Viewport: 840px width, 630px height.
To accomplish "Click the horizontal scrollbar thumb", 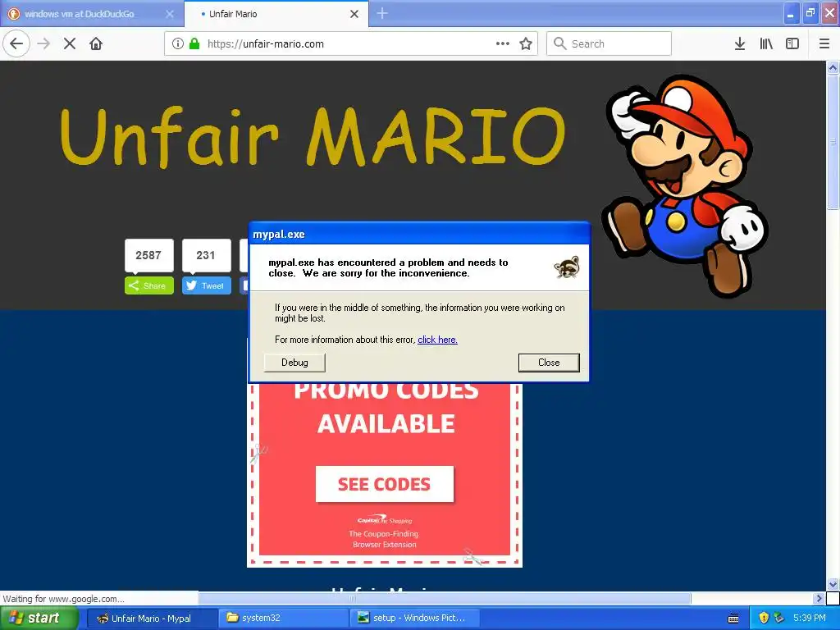I will tap(445, 598).
